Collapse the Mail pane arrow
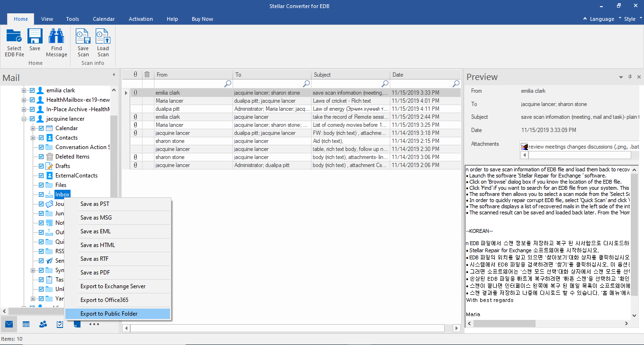The image size is (644, 345). [113, 75]
